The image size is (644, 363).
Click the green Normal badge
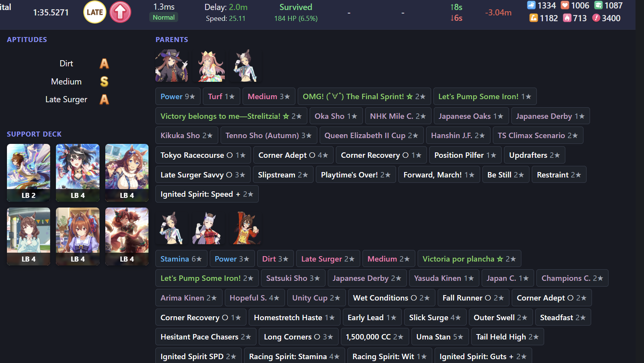[164, 17]
